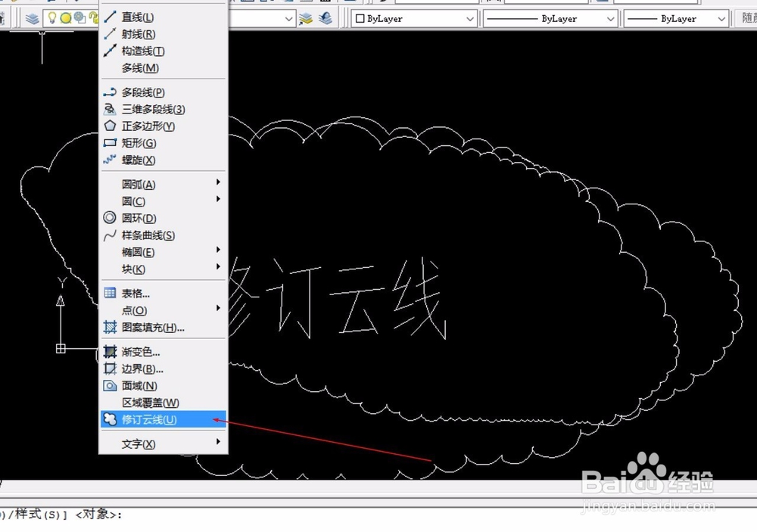Select 图案填充(H)... hatch command
This screenshot has width=757, height=532.
[x=164, y=328]
